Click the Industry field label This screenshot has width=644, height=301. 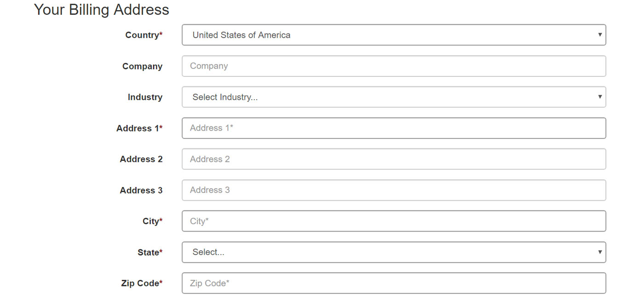[145, 97]
